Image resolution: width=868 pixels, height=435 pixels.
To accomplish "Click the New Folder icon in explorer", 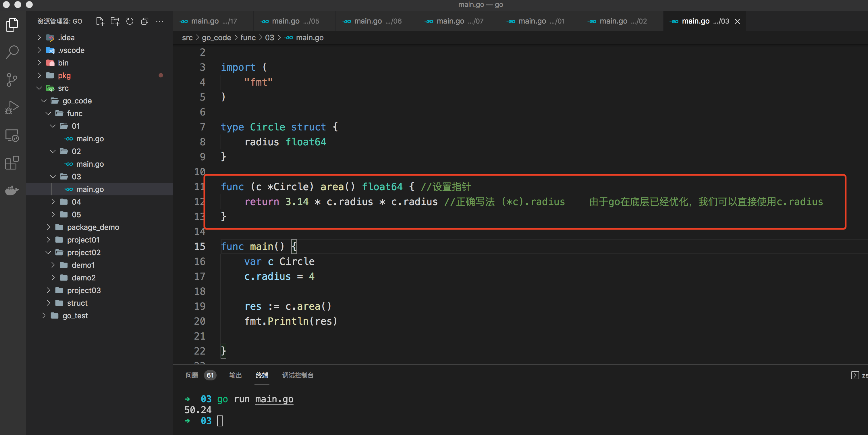I will coord(115,21).
